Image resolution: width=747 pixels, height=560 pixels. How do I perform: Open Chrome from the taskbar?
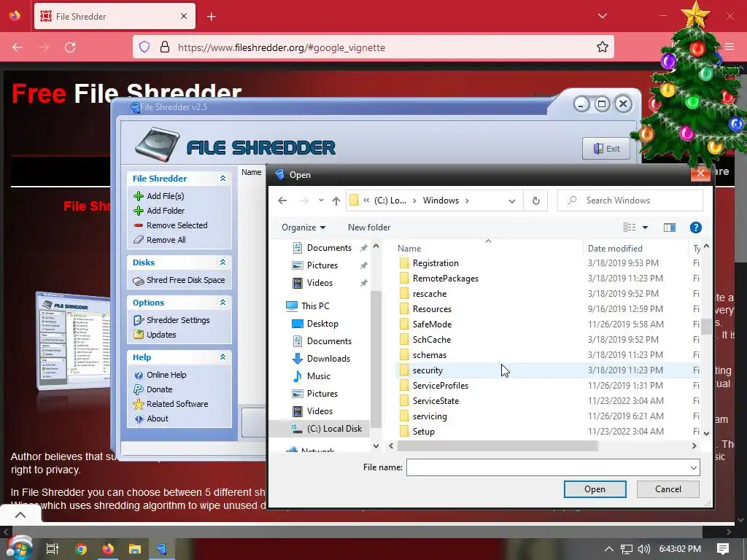80,549
